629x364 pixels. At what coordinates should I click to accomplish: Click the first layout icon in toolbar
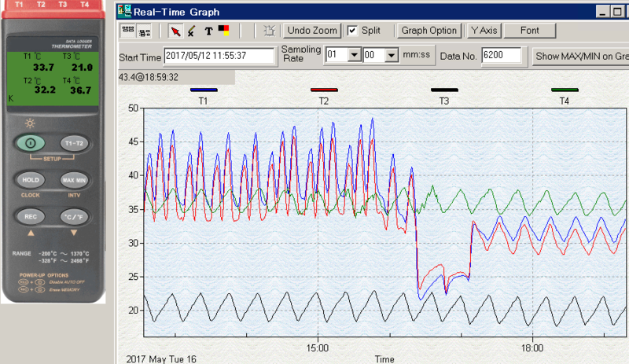[128, 31]
